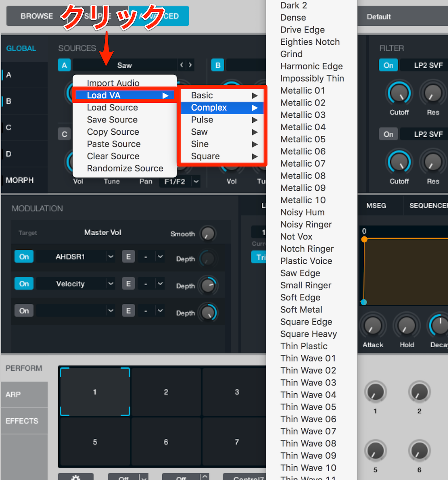
Task: Expand Pulse waveform submenu
Action: tap(222, 120)
